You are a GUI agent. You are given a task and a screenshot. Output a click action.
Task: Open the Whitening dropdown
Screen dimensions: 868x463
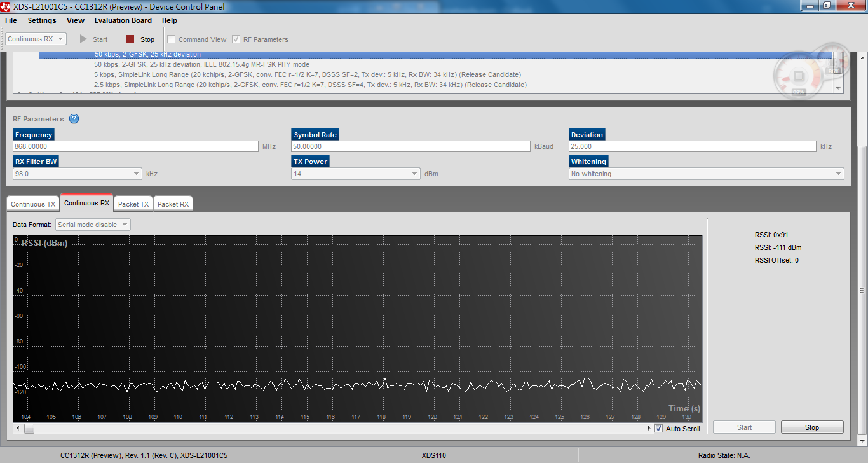[x=707, y=174]
